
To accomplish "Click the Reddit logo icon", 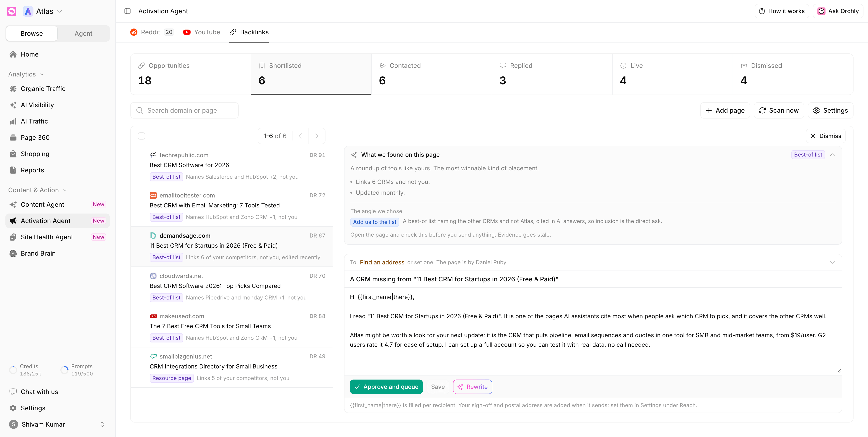I will (x=134, y=32).
